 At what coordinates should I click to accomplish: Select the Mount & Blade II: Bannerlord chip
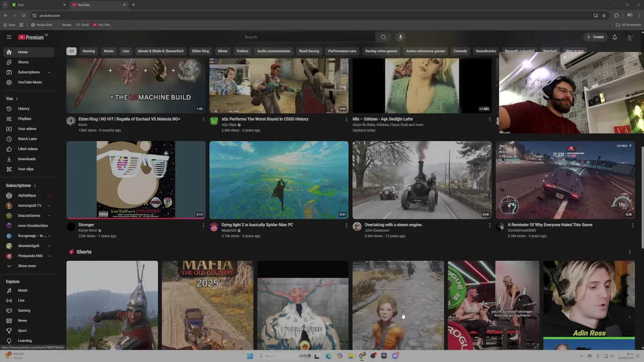[160, 51]
